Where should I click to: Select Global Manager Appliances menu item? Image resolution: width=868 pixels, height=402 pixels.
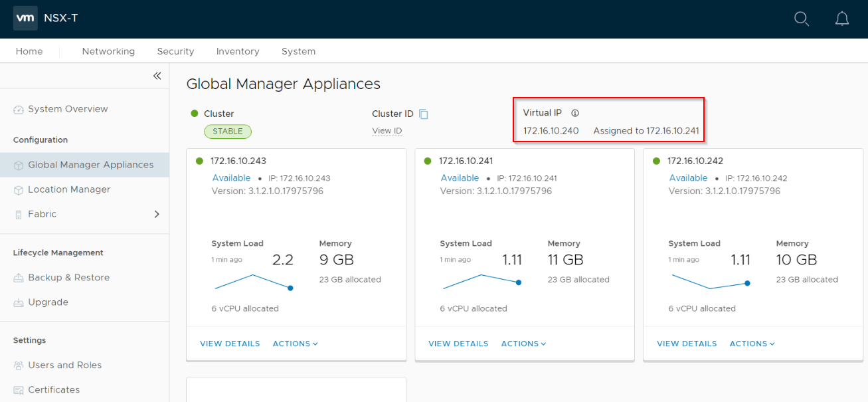[84, 165]
